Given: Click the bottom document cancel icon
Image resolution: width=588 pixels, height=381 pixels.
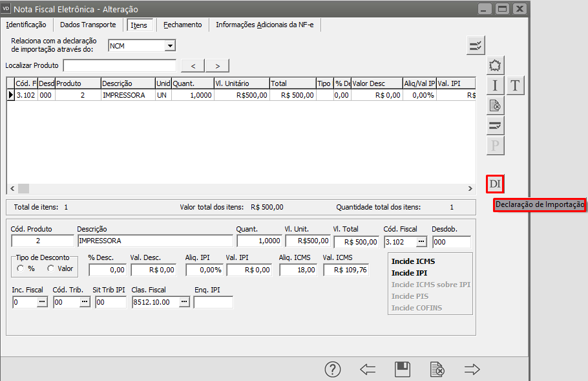Looking at the screenshot, I should [437, 369].
